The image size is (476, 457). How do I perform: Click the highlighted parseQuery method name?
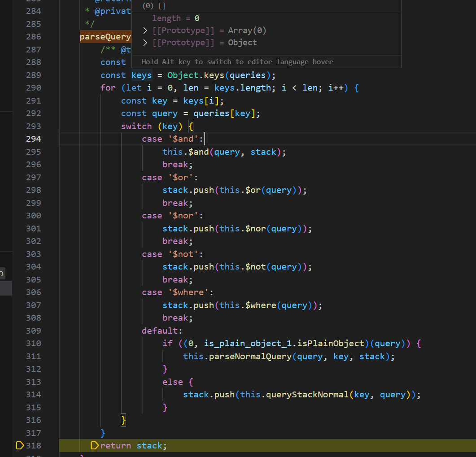[105, 37]
